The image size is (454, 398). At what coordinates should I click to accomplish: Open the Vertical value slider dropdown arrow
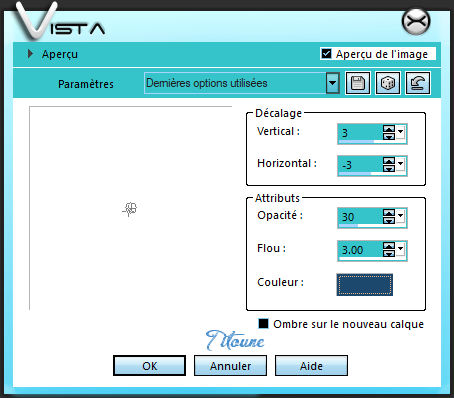click(400, 132)
